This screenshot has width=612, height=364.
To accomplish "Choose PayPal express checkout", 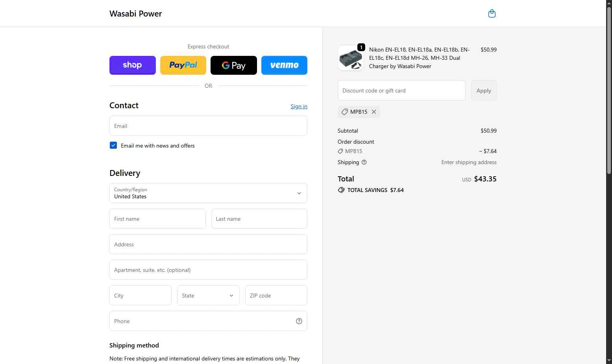I will [x=183, y=65].
